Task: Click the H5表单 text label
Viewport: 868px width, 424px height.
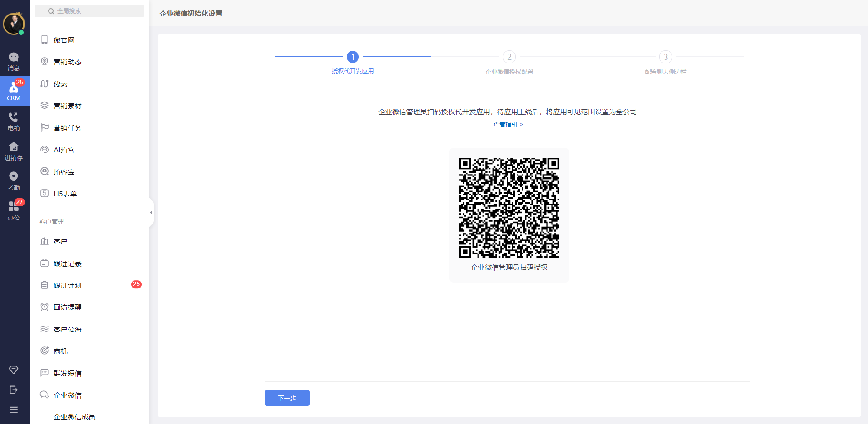Action: (x=65, y=194)
